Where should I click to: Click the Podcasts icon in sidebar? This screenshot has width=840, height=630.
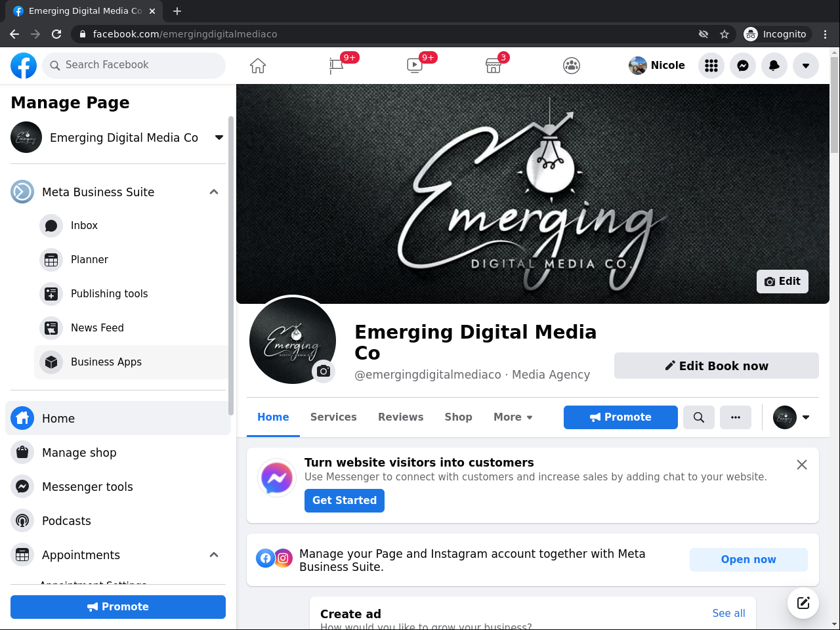(22, 521)
